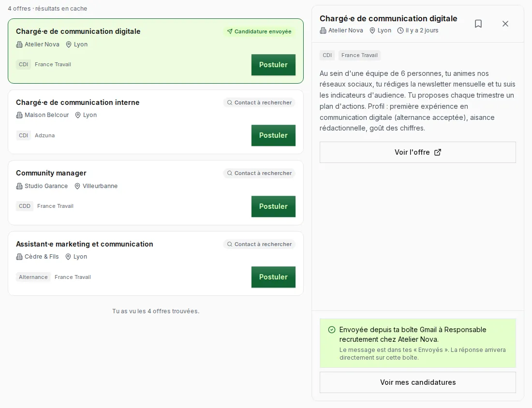The height and width of the screenshot is (408, 532).
Task: Click the CDI tag on Atelier Nova card
Action: pyautogui.click(x=23, y=64)
